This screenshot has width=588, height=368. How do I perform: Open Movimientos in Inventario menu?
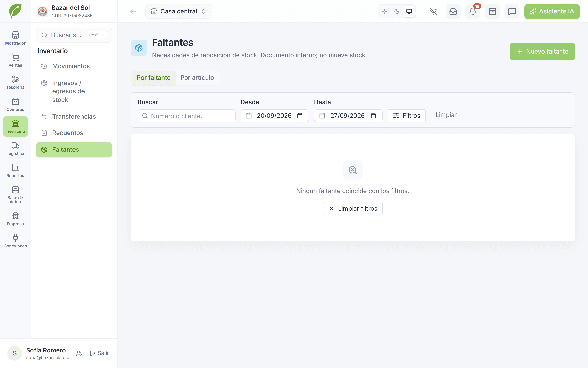point(74,66)
